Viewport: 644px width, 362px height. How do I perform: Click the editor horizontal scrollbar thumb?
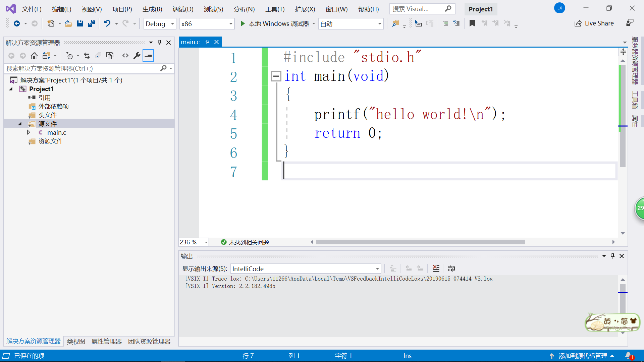[420, 242]
